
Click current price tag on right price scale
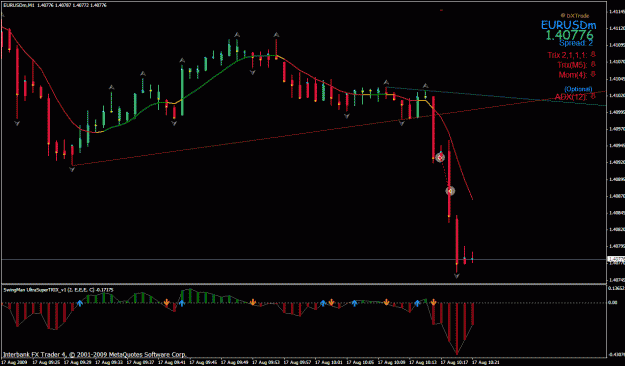615,260
